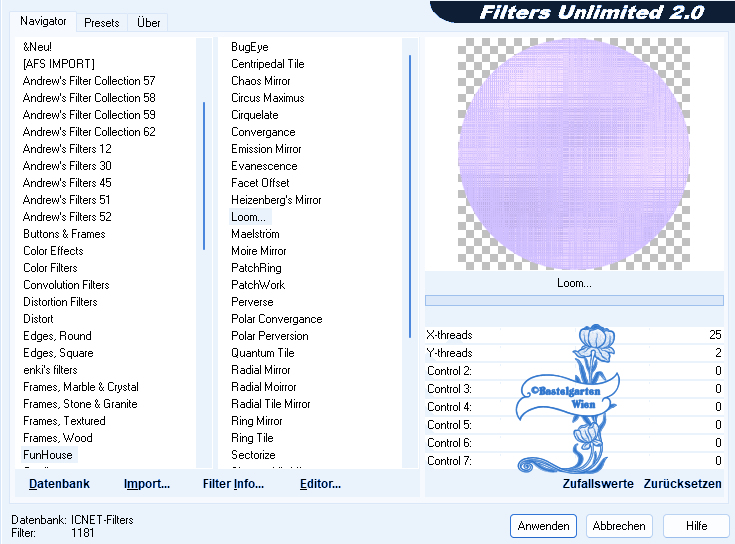Image resolution: width=735 pixels, height=544 pixels.
Task: Choose the PatchWork filter
Action: 258,285
